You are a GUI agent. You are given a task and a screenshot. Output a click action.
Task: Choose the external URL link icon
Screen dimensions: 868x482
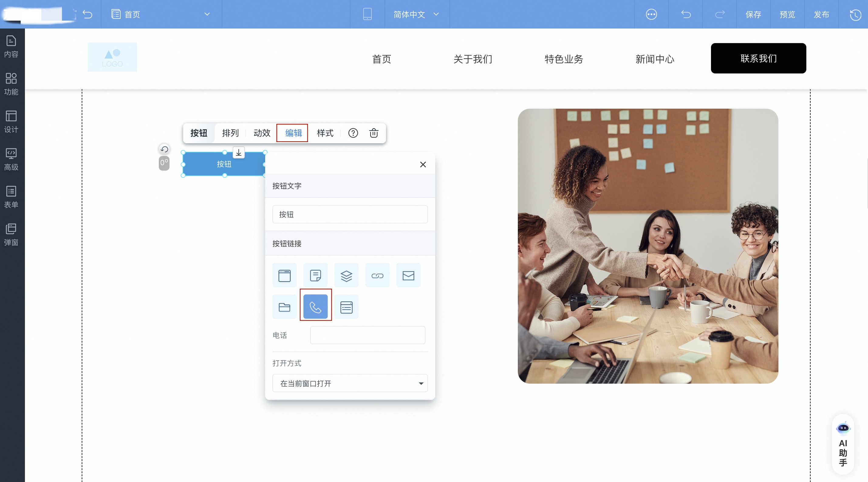click(x=377, y=276)
